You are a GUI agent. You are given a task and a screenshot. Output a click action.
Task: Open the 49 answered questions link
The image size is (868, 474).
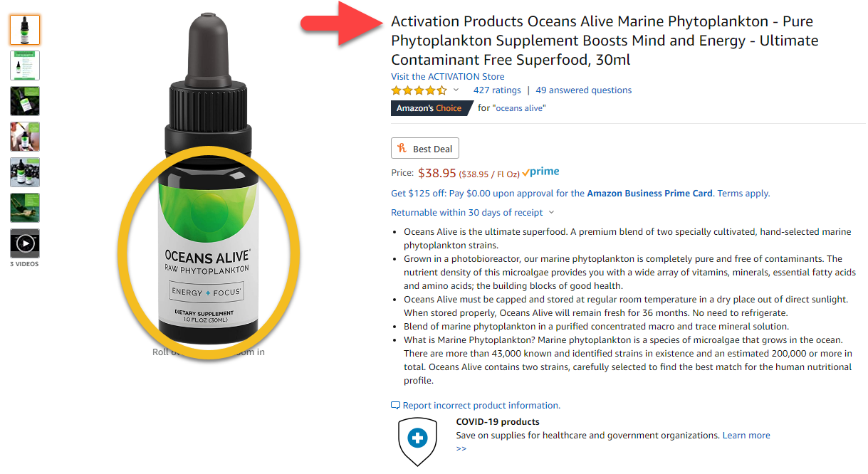584,90
